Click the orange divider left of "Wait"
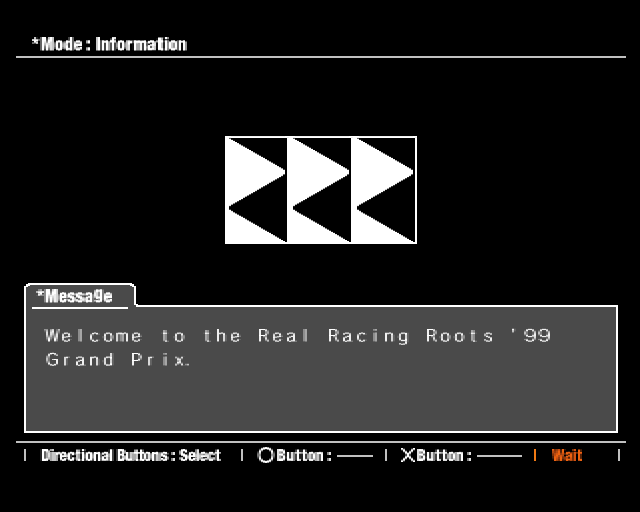Screen dimensions: 640x512 (x=534, y=456)
